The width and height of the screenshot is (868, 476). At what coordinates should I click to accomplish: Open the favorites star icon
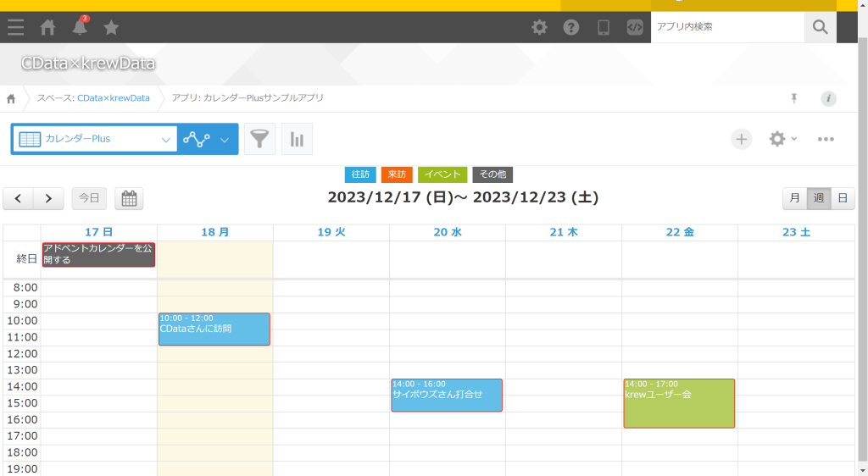click(111, 27)
